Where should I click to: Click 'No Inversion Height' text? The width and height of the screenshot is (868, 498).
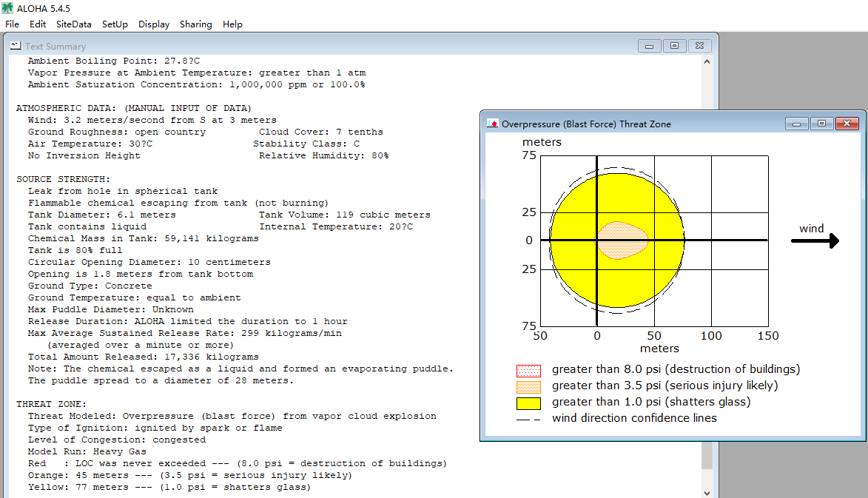[x=84, y=155]
